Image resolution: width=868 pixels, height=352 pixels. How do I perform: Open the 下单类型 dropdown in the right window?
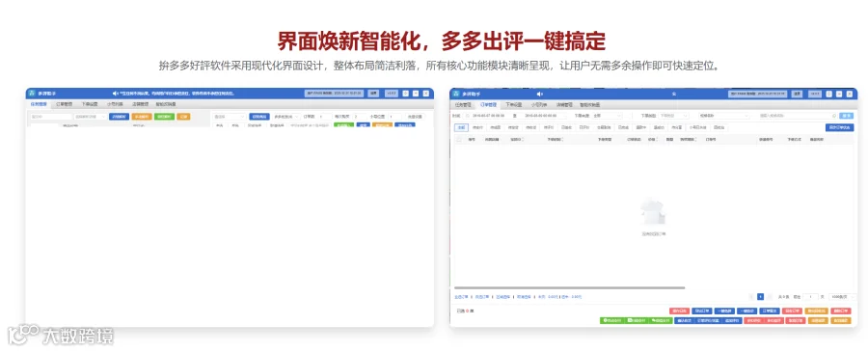tap(674, 116)
